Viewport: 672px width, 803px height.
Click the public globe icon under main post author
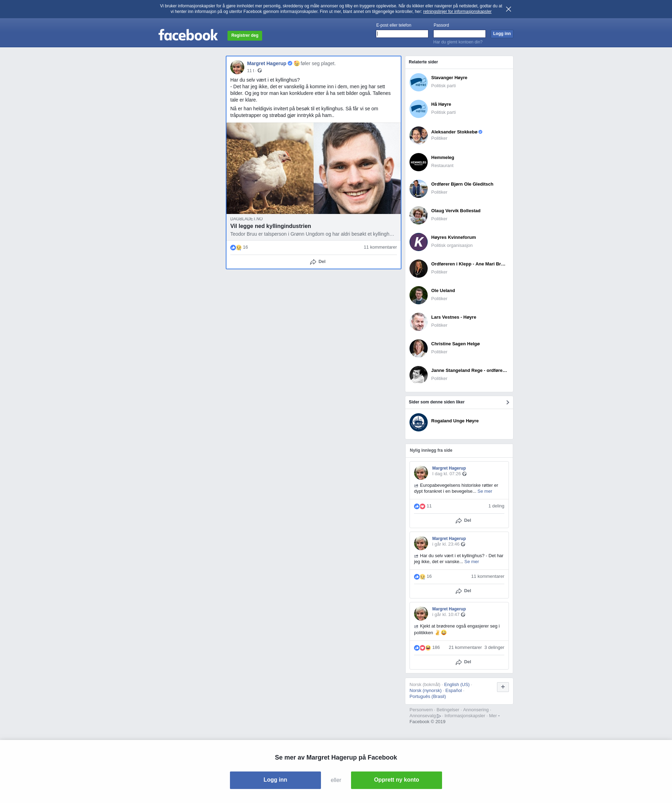[260, 71]
